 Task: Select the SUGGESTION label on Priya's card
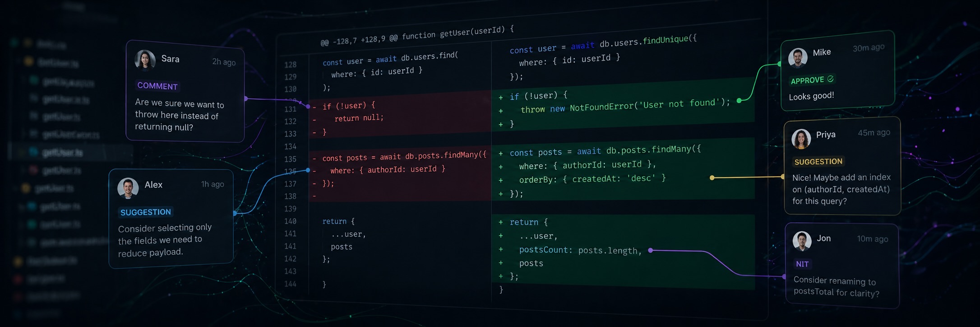(x=818, y=162)
